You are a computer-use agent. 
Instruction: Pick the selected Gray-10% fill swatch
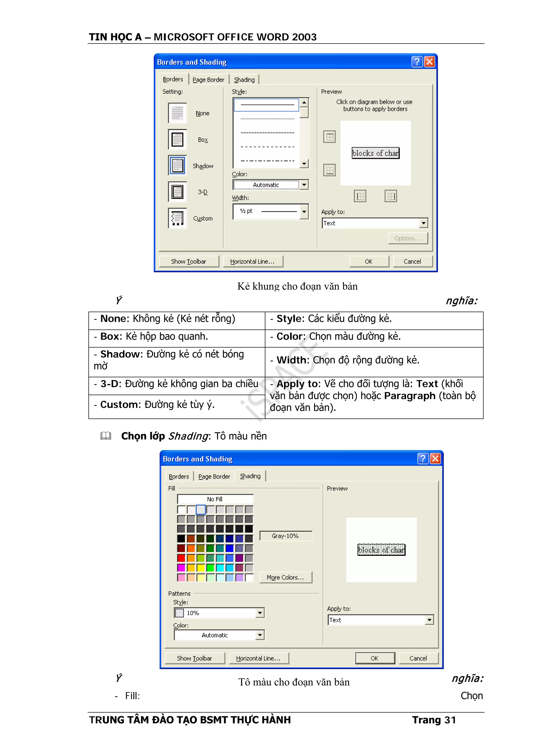click(201, 510)
